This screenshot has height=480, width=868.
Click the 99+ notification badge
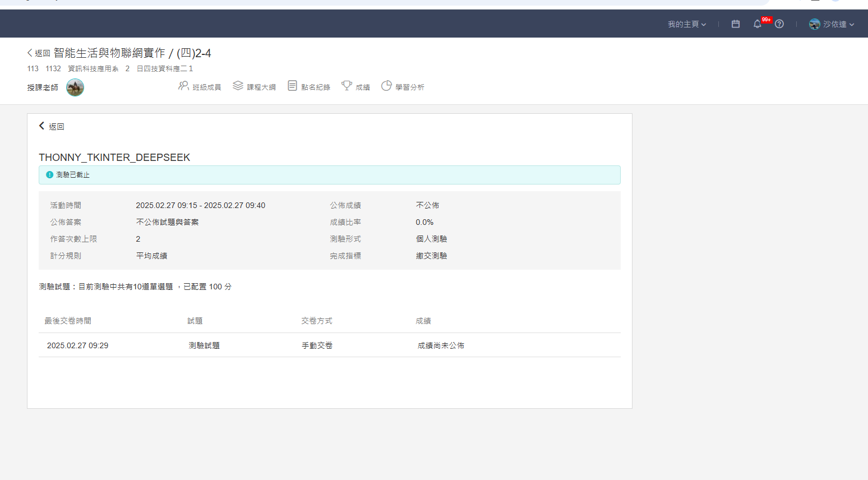(766, 20)
